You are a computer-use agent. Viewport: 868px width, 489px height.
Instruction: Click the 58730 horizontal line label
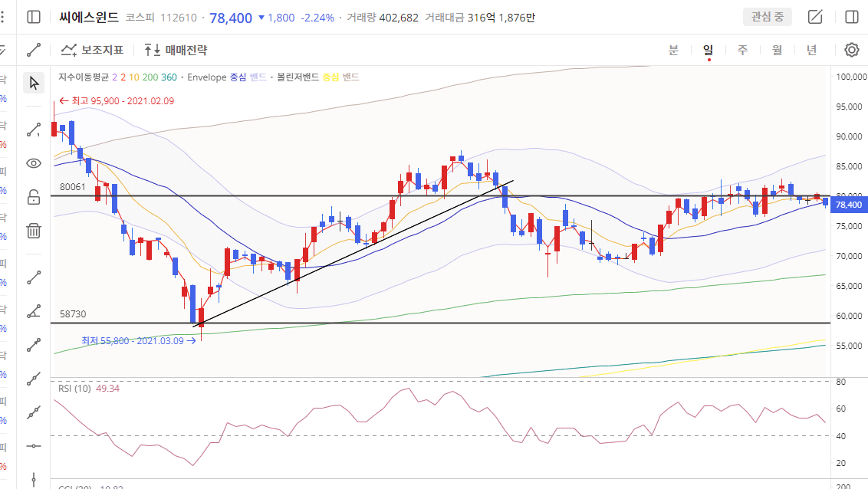pyautogui.click(x=73, y=314)
